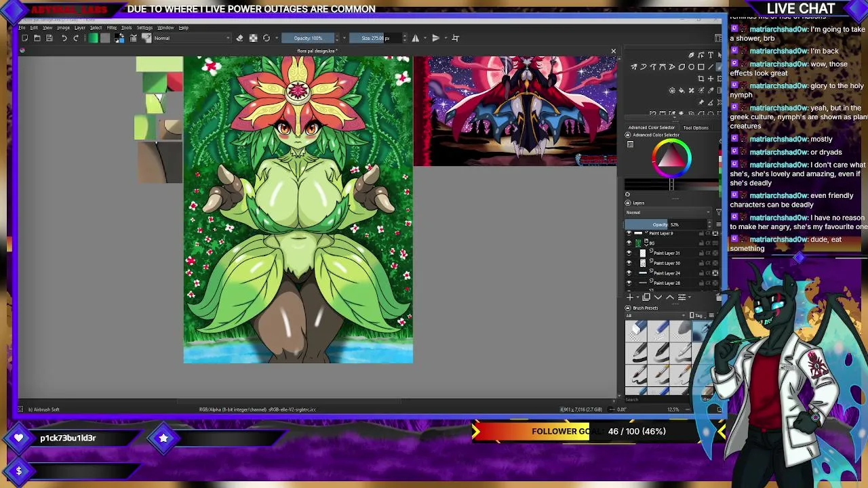Hide Paint Layer 30
Screen dimensions: 868x488
[629, 263]
